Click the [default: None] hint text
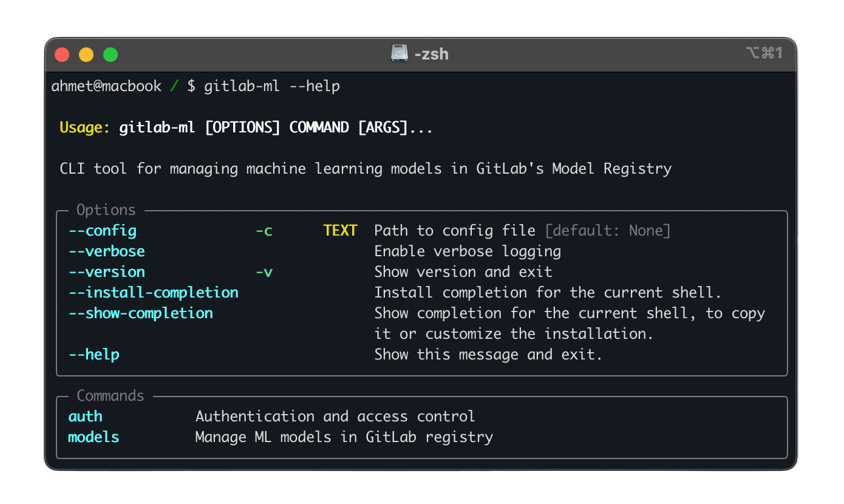 click(607, 231)
